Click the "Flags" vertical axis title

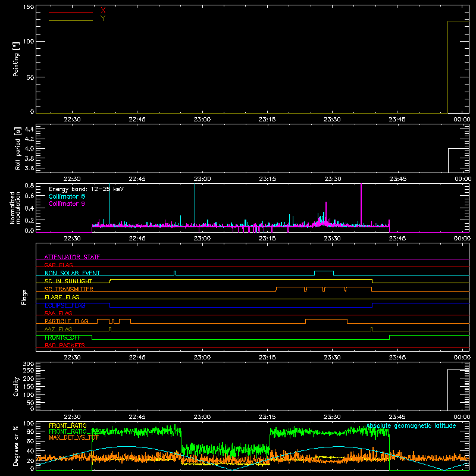(24, 297)
